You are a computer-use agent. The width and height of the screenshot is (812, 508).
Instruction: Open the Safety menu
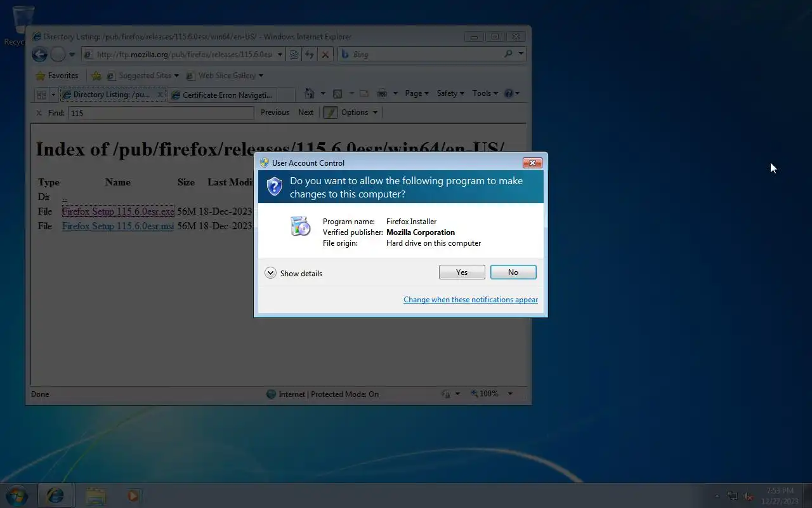(x=450, y=93)
